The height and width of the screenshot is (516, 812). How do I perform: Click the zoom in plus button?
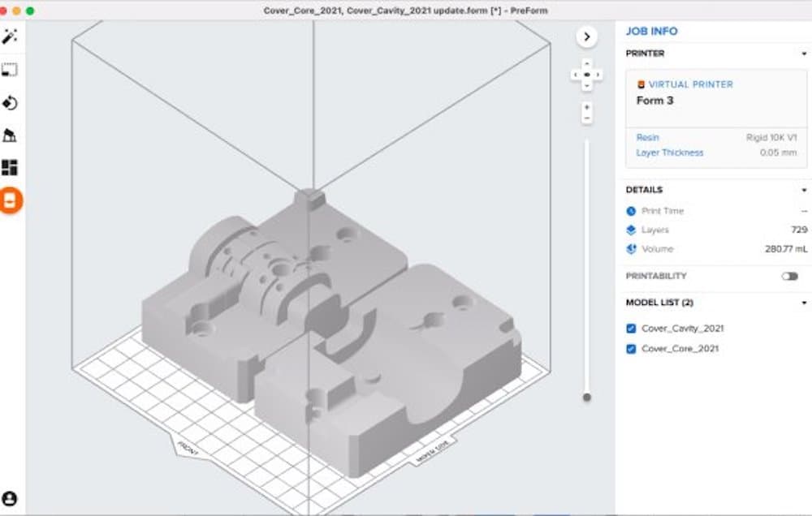pos(586,107)
